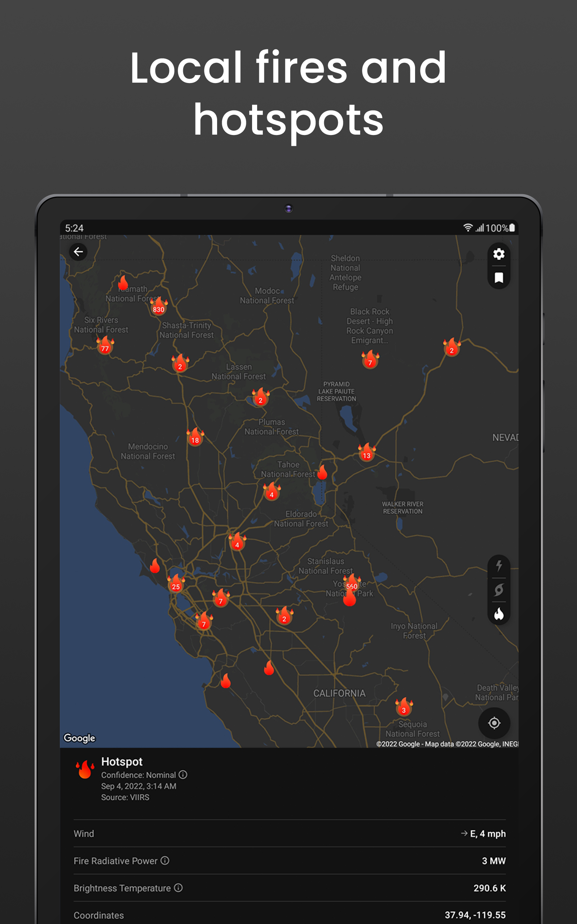Tap the 18 fire cluster marker

[195, 439]
